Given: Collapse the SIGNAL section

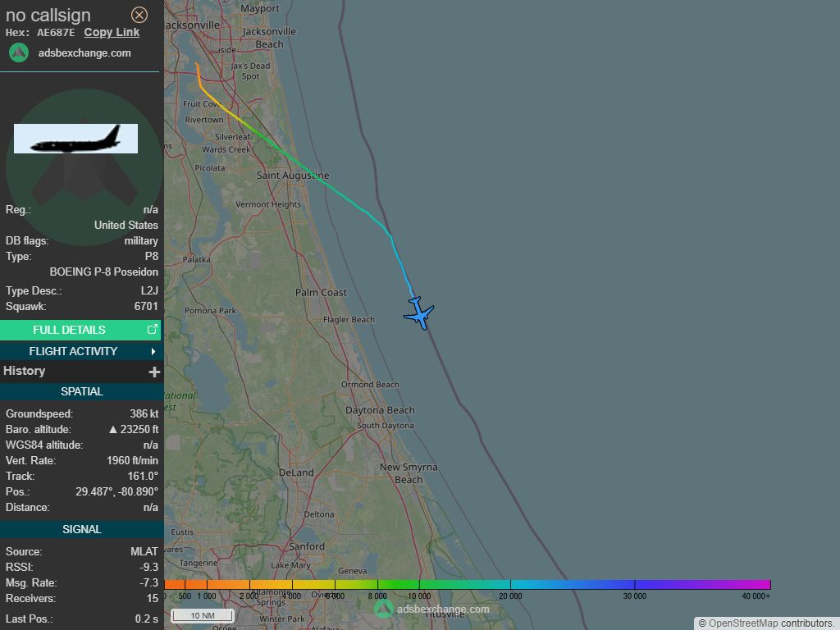Looking at the screenshot, I should [x=82, y=529].
